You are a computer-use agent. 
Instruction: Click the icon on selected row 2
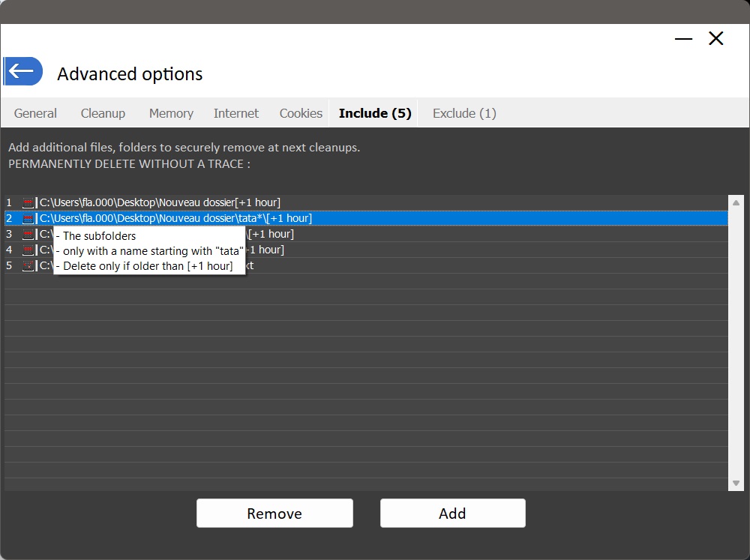point(28,219)
